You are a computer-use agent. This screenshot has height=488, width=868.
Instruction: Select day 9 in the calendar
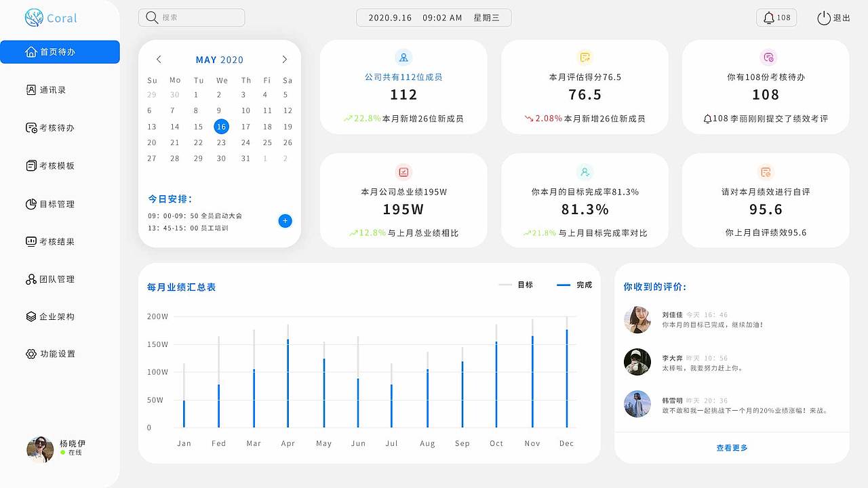coord(219,110)
